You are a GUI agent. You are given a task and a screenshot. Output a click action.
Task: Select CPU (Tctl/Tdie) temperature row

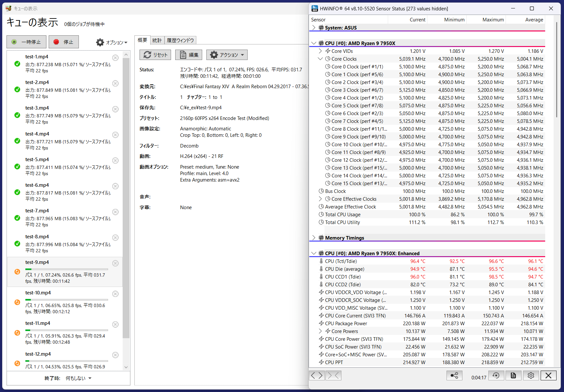tap(427, 261)
